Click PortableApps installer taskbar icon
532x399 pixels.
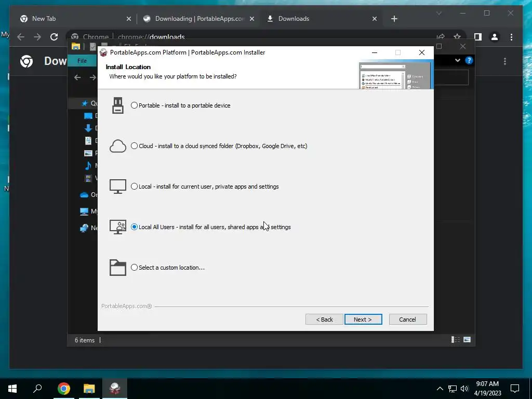click(115, 389)
